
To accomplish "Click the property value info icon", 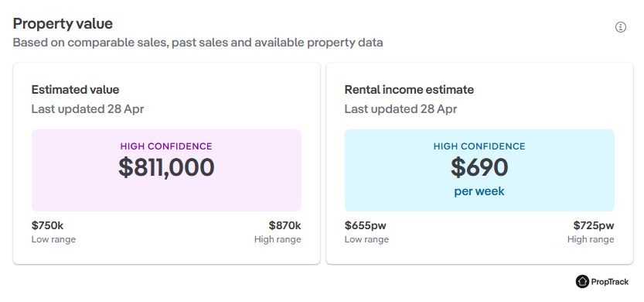I will pos(620,27).
